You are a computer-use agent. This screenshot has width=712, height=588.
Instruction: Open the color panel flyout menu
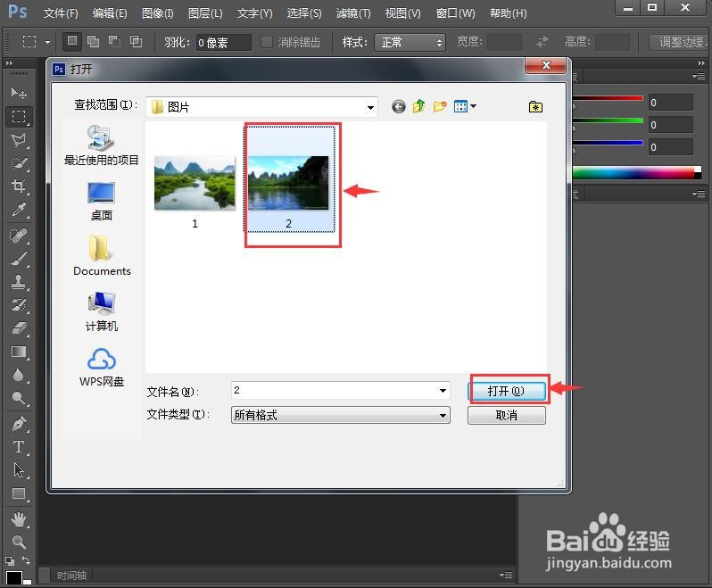click(699, 76)
